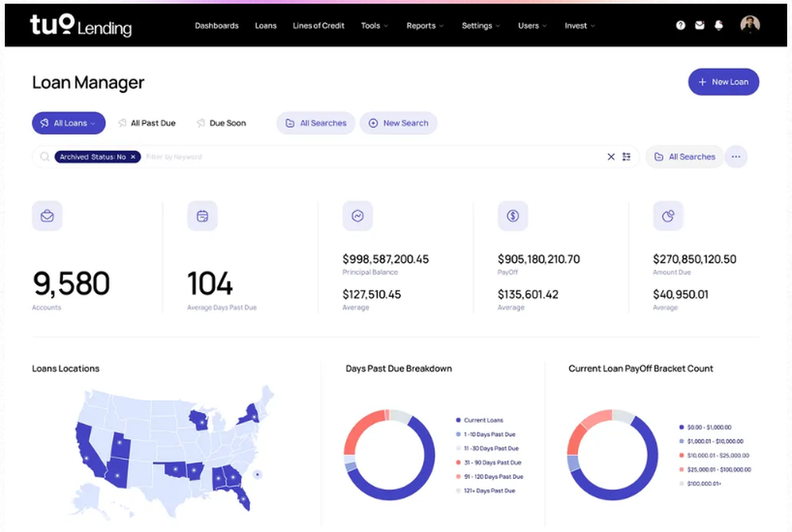Open the Loans menu item
Screen dimensions: 792x532
(x=265, y=26)
